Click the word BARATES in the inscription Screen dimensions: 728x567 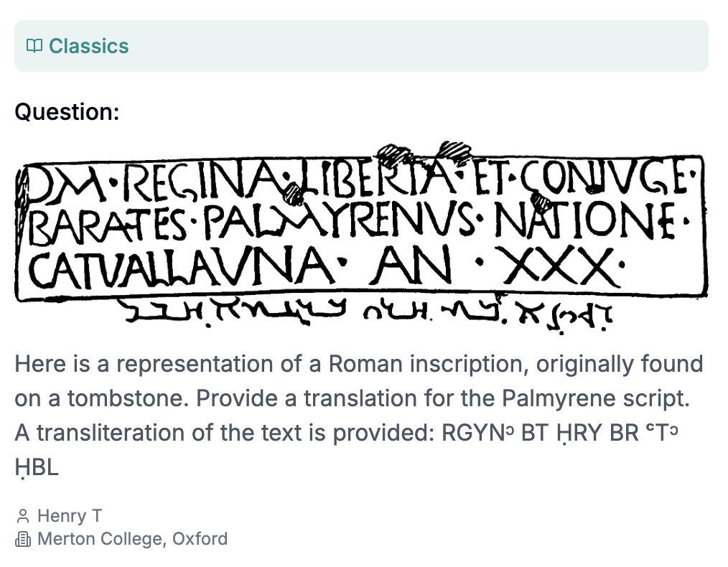[x=108, y=225]
